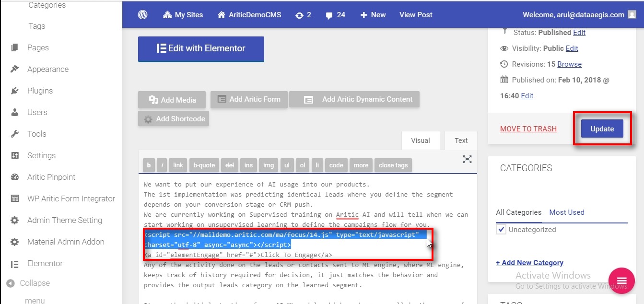Toggle distraction-free fullscreen editor icon
Screen dimensions: 644x304
(467, 159)
